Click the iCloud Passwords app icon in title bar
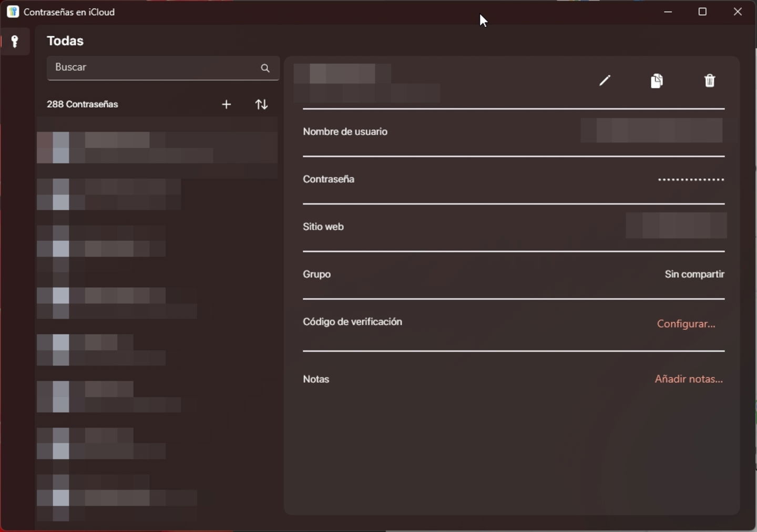This screenshot has width=757, height=532. (x=13, y=12)
